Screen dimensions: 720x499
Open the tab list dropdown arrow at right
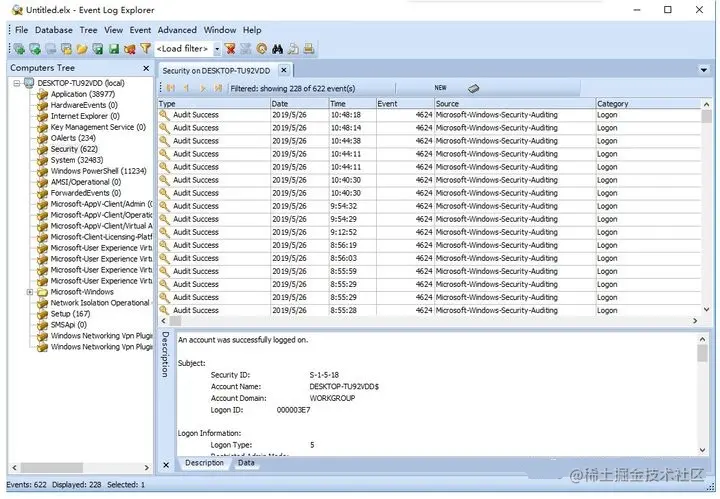point(703,70)
